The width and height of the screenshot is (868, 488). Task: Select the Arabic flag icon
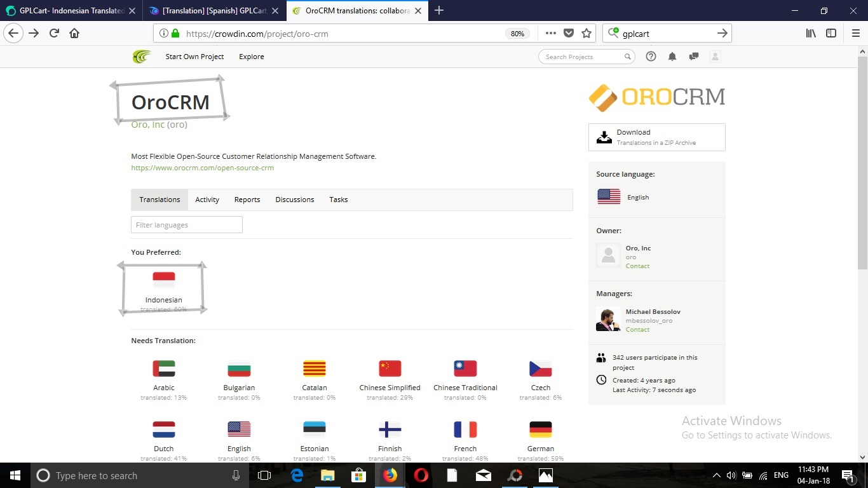tap(164, 369)
